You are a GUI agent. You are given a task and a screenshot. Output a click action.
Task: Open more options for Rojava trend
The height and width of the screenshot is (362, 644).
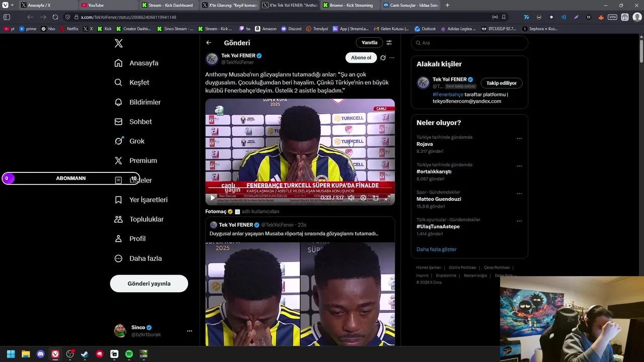tap(519, 139)
